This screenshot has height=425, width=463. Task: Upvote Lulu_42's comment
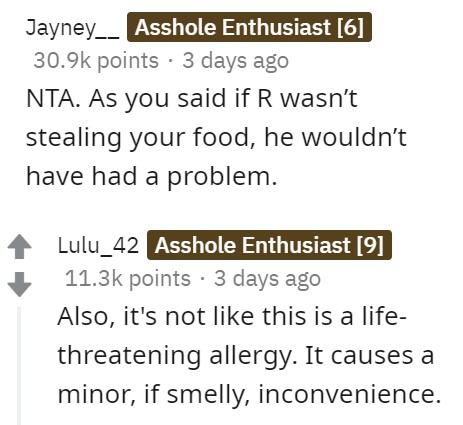[19, 246]
